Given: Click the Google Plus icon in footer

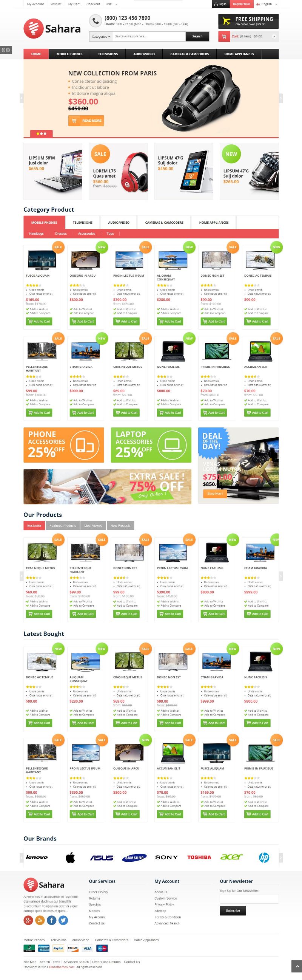Looking at the screenshot, I should pyautogui.click(x=28, y=920).
